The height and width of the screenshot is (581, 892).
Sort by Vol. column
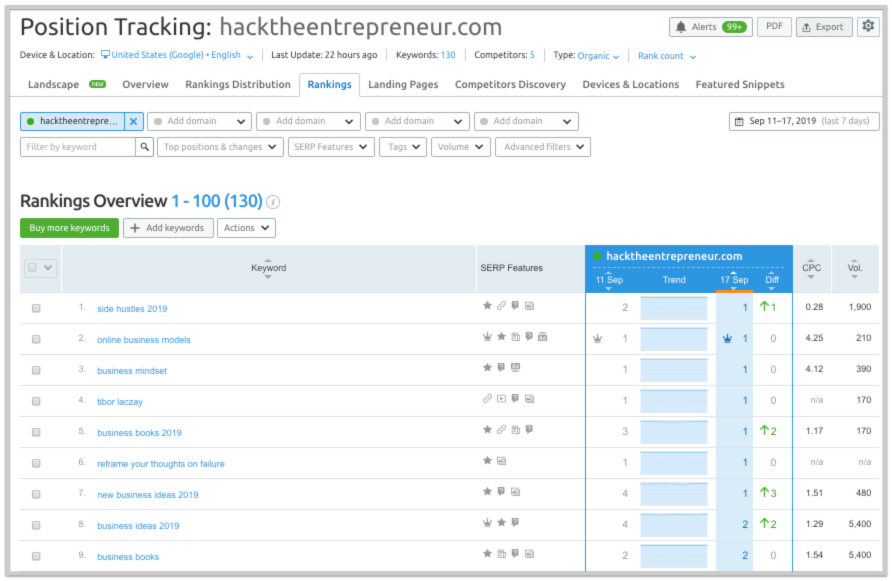point(854,269)
